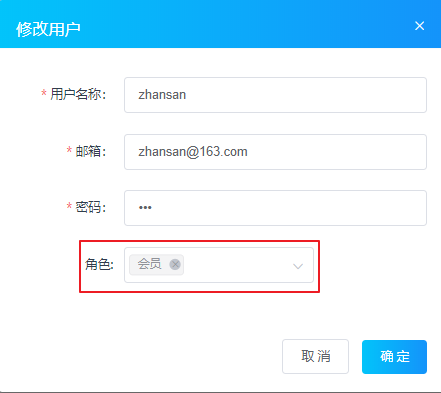The height and width of the screenshot is (393, 441).
Task: Click the masked password dots
Action: pyautogui.click(x=145, y=208)
